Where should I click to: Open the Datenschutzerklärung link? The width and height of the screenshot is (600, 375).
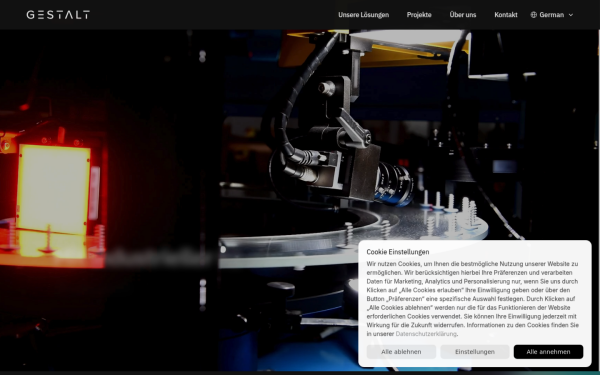(x=426, y=334)
